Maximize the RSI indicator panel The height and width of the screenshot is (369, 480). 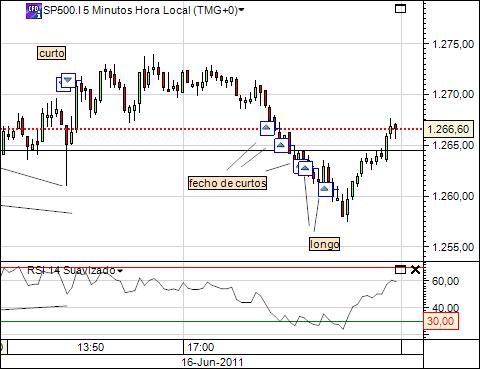[400, 269]
